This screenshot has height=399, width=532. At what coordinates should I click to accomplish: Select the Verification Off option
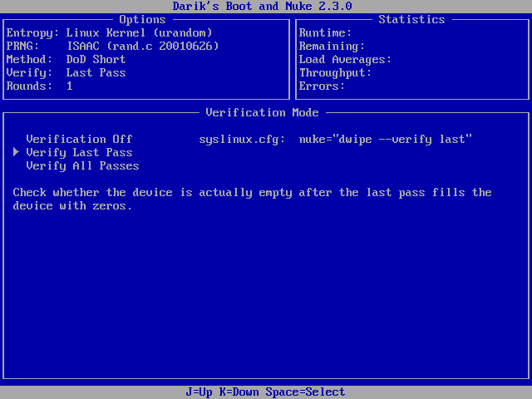(79, 139)
